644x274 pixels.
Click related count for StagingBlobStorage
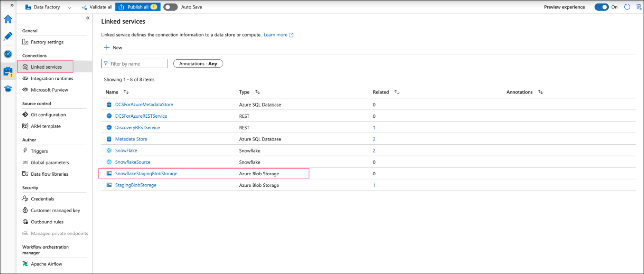[x=374, y=185]
